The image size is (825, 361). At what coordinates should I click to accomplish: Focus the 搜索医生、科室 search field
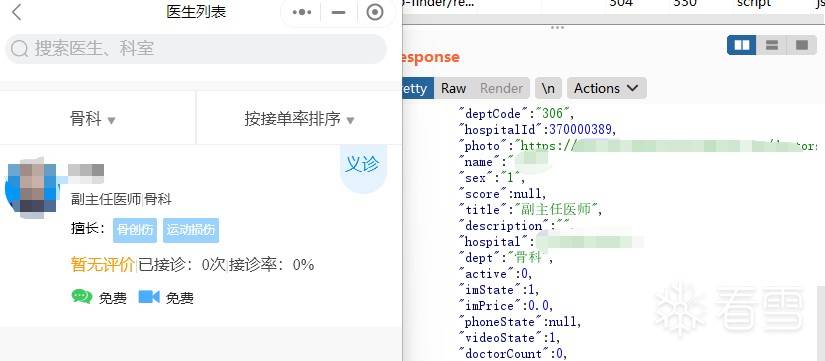coord(196,49)
